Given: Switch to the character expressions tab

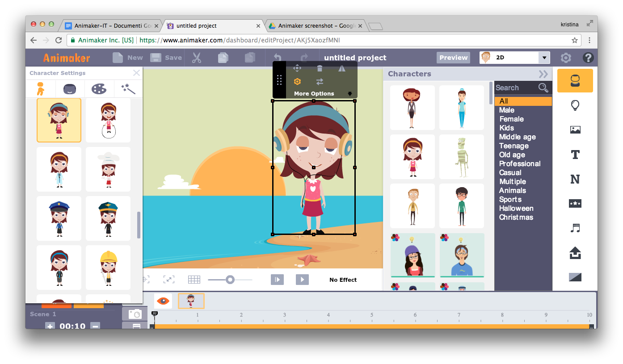Looking at the screenshot, I should pos(69,89).
